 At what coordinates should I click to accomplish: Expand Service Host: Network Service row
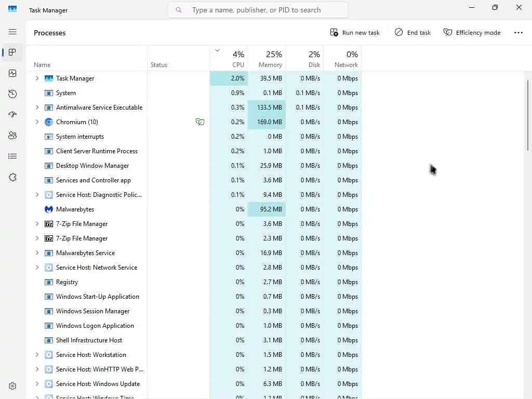pos(37,268)
